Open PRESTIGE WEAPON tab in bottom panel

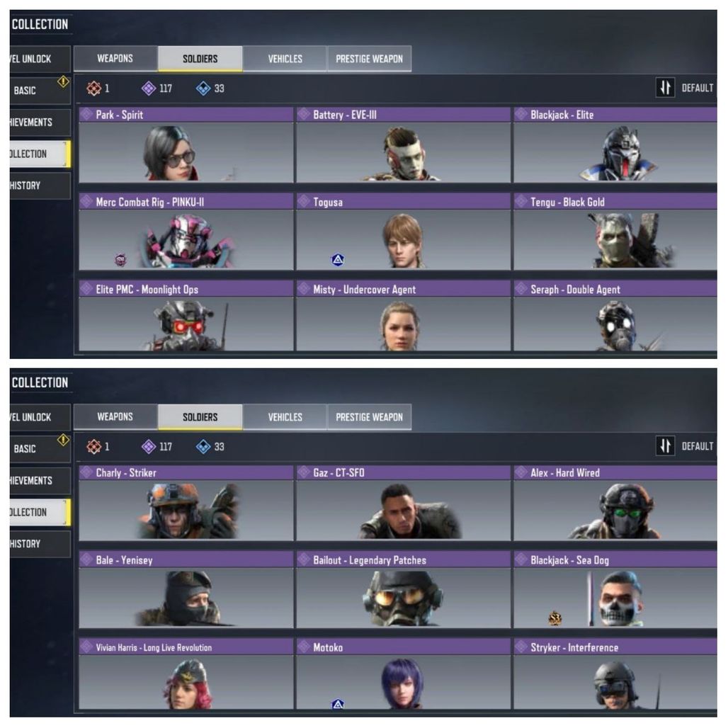369,417
